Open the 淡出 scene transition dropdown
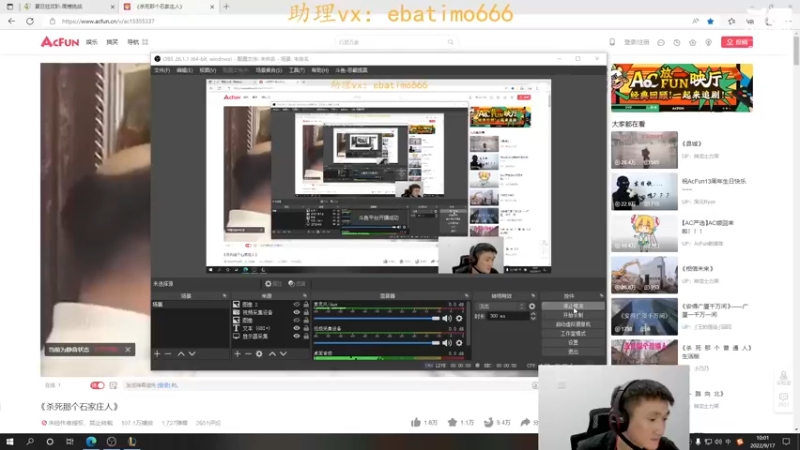The height and width of the screenshot is (450, 800). coord(501,307)
